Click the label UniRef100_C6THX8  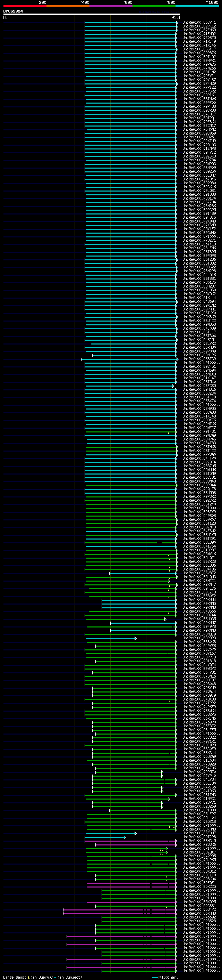(199, 447)
